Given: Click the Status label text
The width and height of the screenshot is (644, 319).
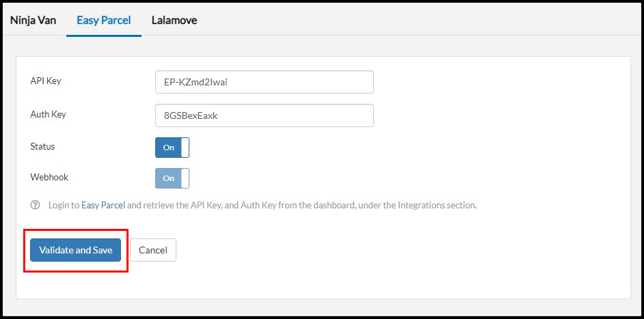Looking at the screenshot, I should pos(42,146).
